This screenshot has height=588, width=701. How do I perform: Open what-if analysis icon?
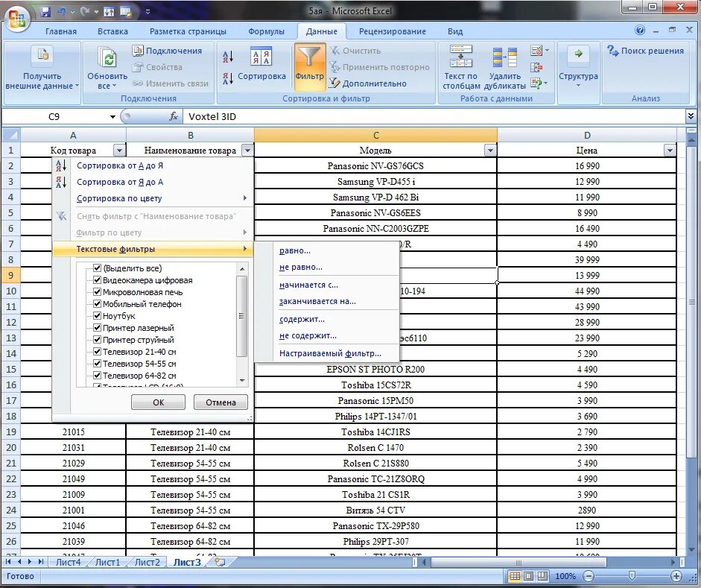(x=536, y=83)
